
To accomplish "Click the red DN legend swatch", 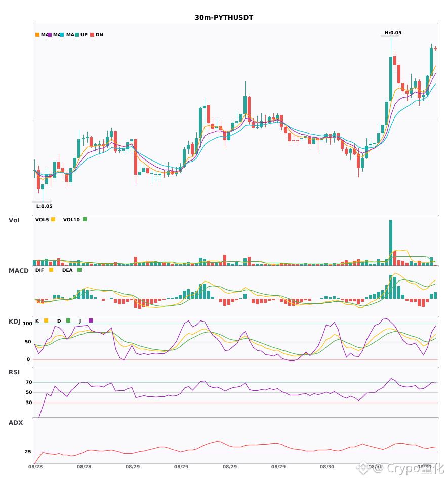I will (92, 35).
